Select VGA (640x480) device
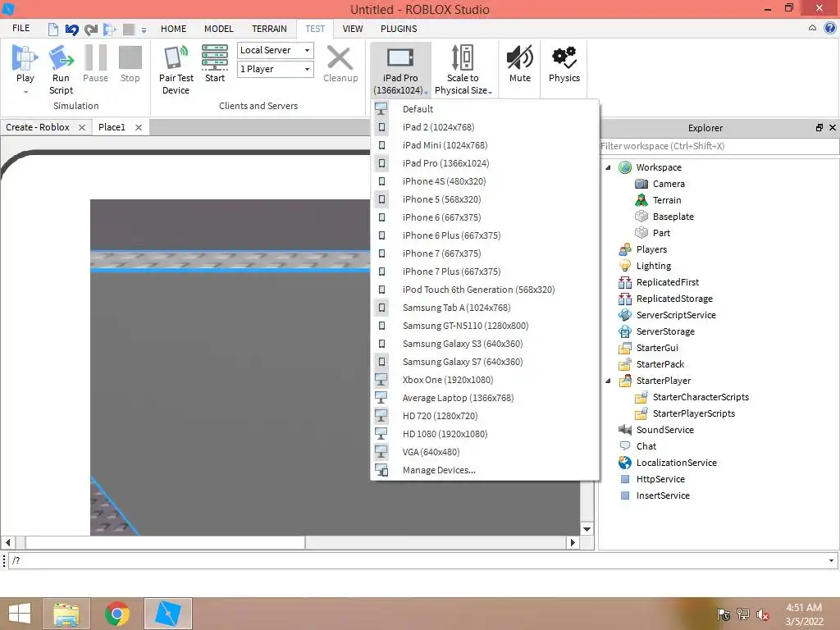840x630 pixels. tap(484, 452)
